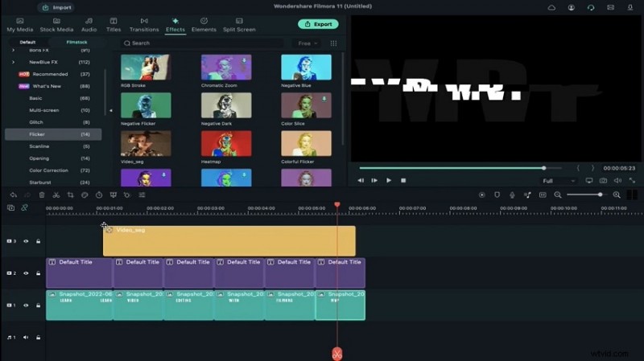Click the fullscreen expand icon in preview
644x361 pixels.
pyautogui.click(x=632, y=180)
